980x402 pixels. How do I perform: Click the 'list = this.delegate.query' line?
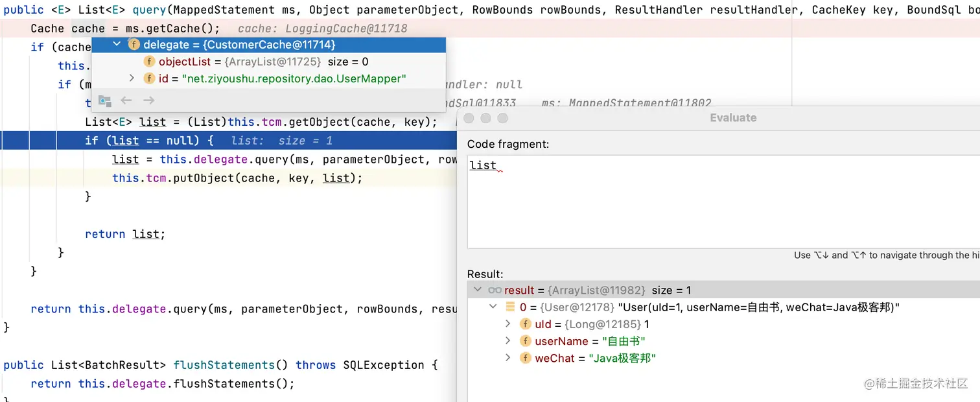pyautogui.click(x=285, y=160)
